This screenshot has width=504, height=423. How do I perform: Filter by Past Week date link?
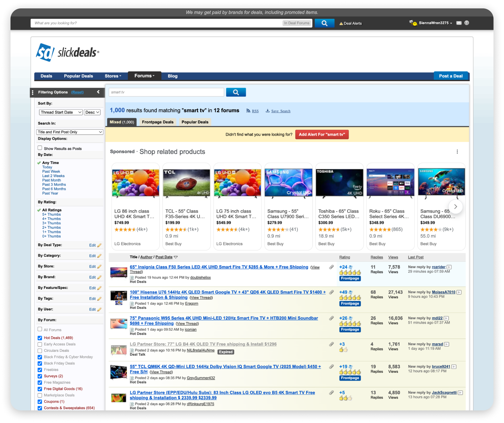click(51, 172)
